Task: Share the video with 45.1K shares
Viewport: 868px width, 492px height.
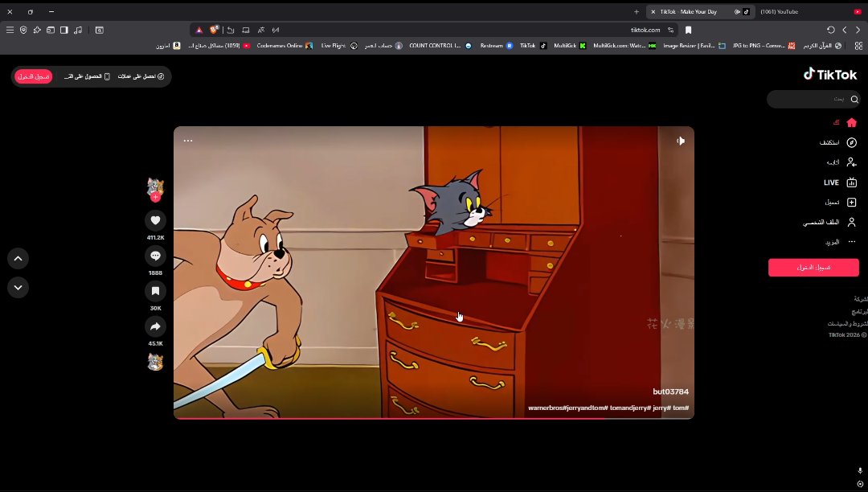Action: click(x=156, y=326)
